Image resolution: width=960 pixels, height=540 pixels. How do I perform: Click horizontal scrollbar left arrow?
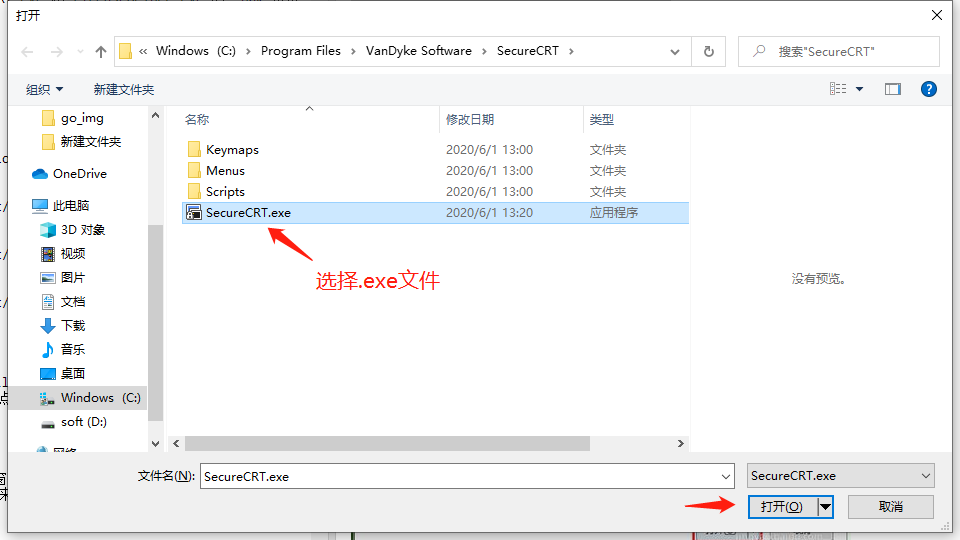(x=176, y=443)
